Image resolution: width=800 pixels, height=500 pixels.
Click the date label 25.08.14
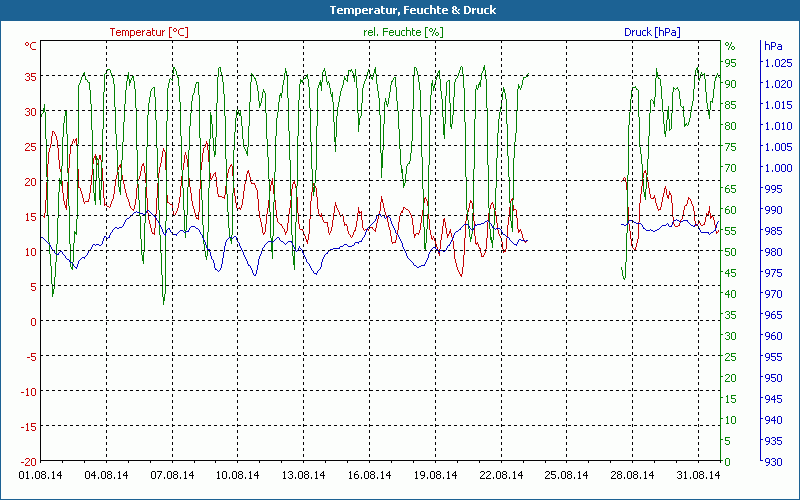click(x=566, y=475)
